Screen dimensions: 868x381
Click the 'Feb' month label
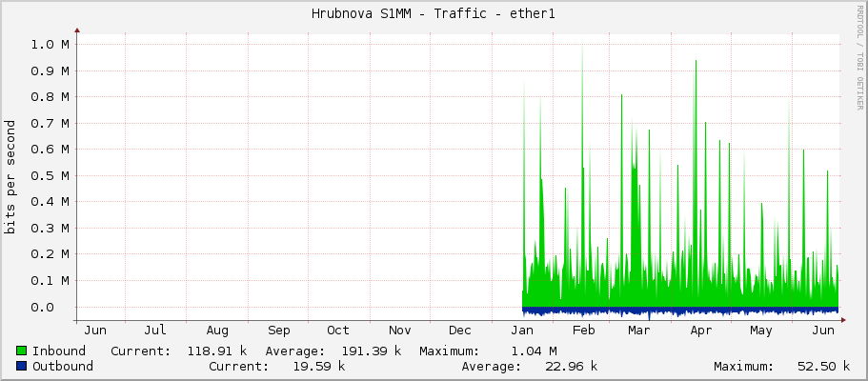[x=583, y=331]
